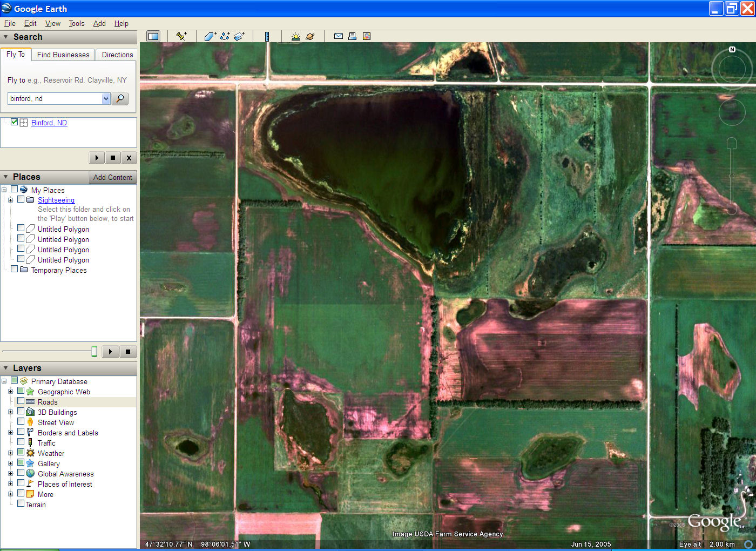Expand the Gallery layer node

coord(10,463)
